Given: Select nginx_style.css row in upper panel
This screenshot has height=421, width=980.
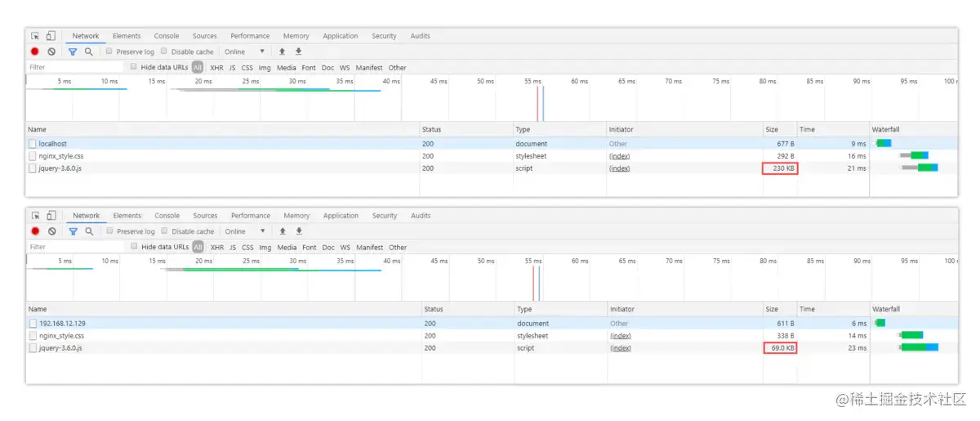Looking at the screenshot, I should (492, 156).
